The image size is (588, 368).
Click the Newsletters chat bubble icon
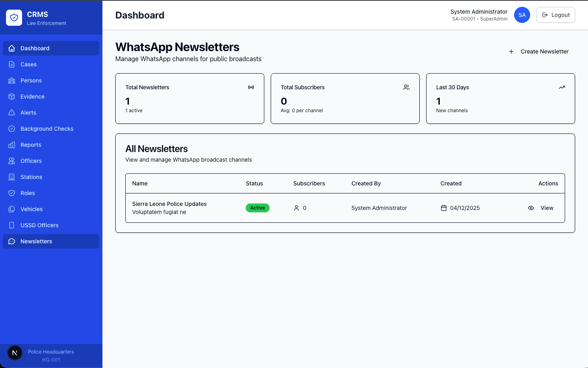coord(12,241)
